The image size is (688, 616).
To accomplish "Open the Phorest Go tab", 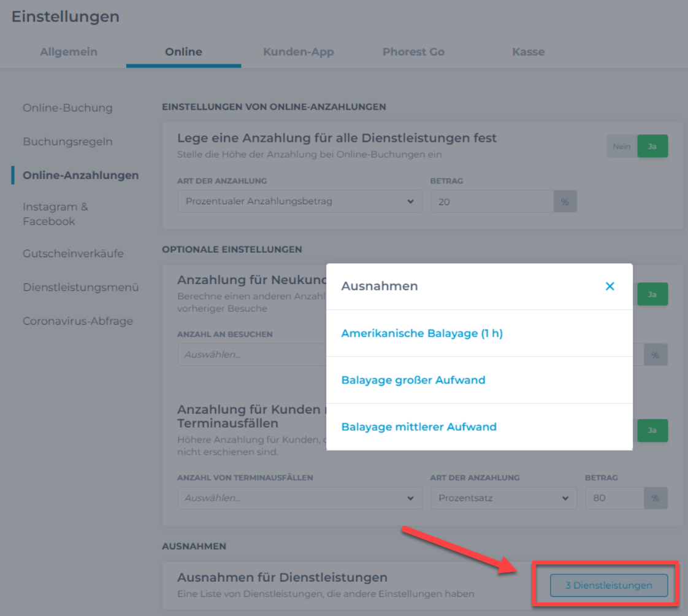I will click(413, 52).
